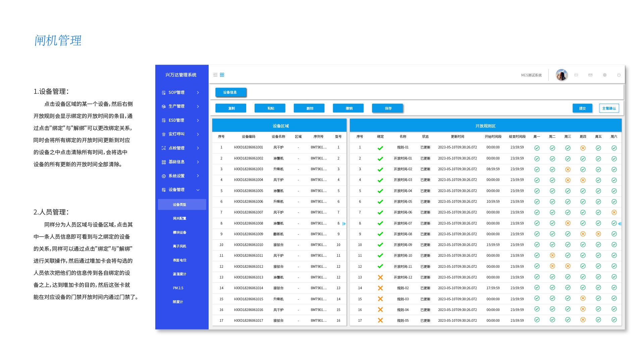Click the grid view icon in header
The image size is (644, 362).
click(x=222, y=75)
